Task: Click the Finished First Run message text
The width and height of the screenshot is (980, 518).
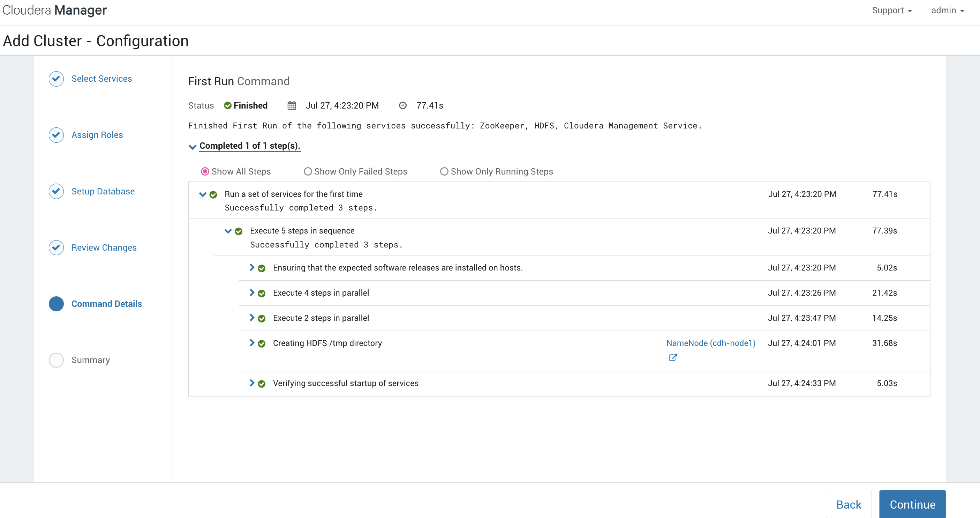Action: tap(445, 126)
